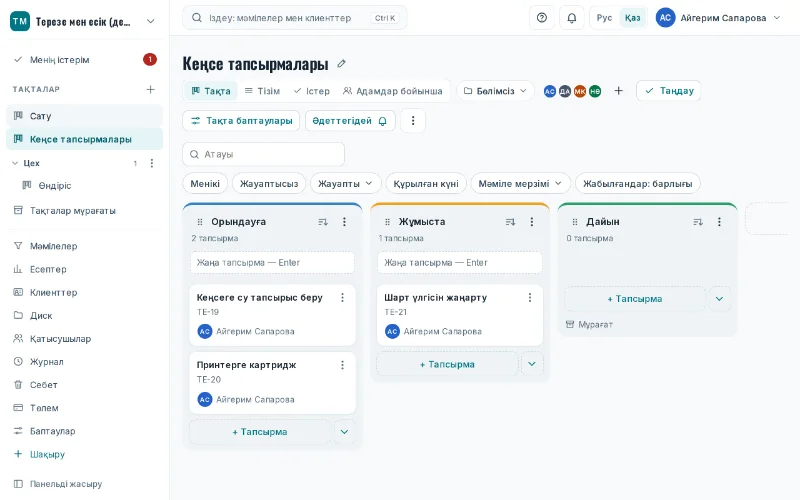The height and width of the screenshot is (500, 800).
Task: Collapse the Цех folder in sidebar
Action: tap(15, 163)
